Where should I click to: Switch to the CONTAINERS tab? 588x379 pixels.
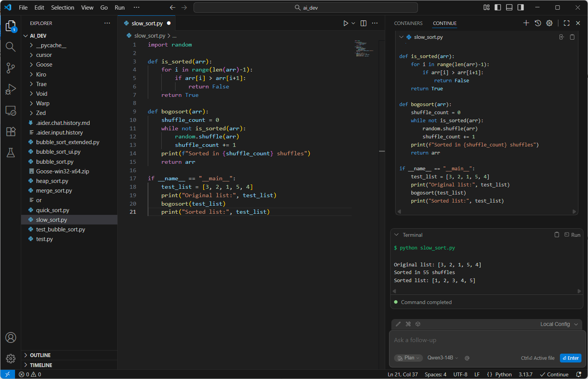[x=408, y=23]
